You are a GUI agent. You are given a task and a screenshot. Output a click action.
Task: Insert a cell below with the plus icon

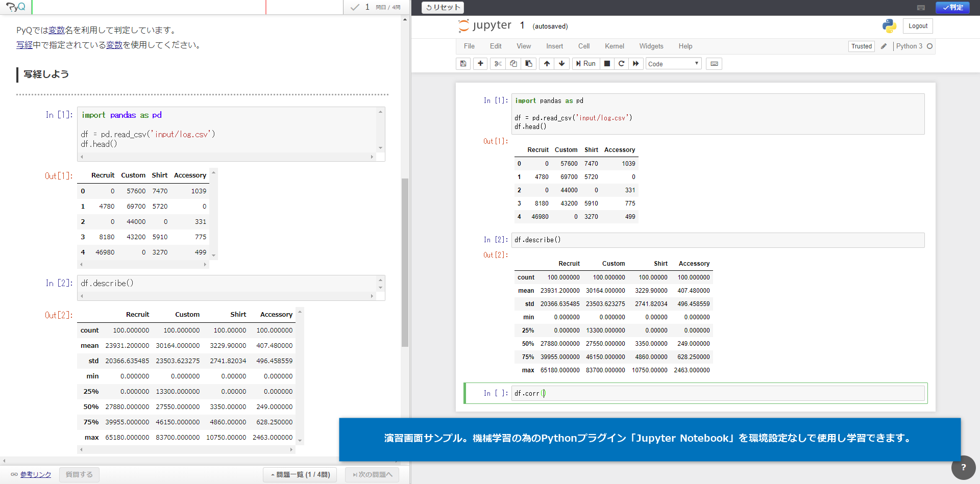(480, 64)
